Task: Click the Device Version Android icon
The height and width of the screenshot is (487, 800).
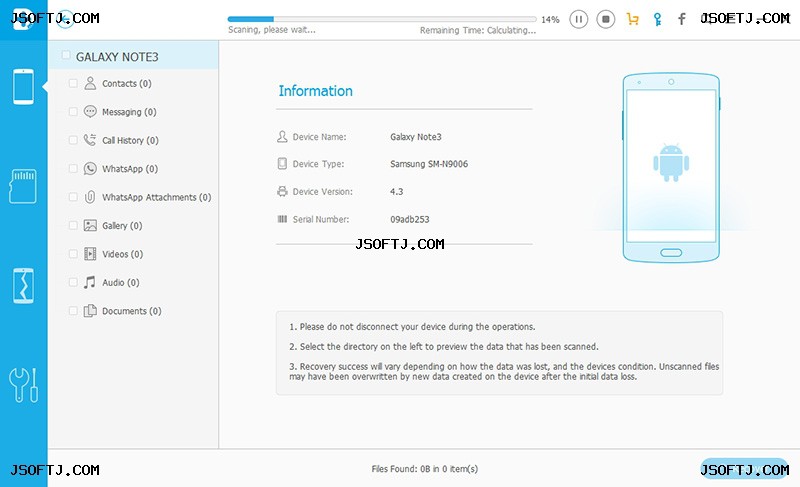Action: (282, 191)
